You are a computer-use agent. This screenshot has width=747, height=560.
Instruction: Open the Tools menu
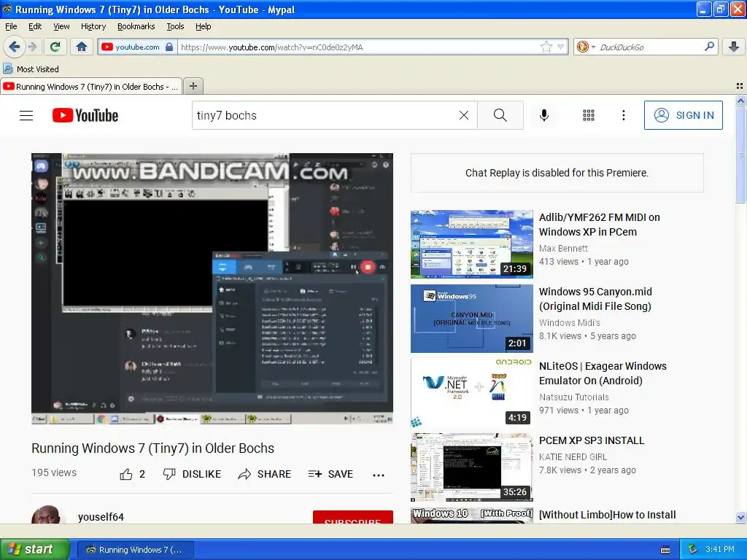pyautogui.click(x=175, y=26)
